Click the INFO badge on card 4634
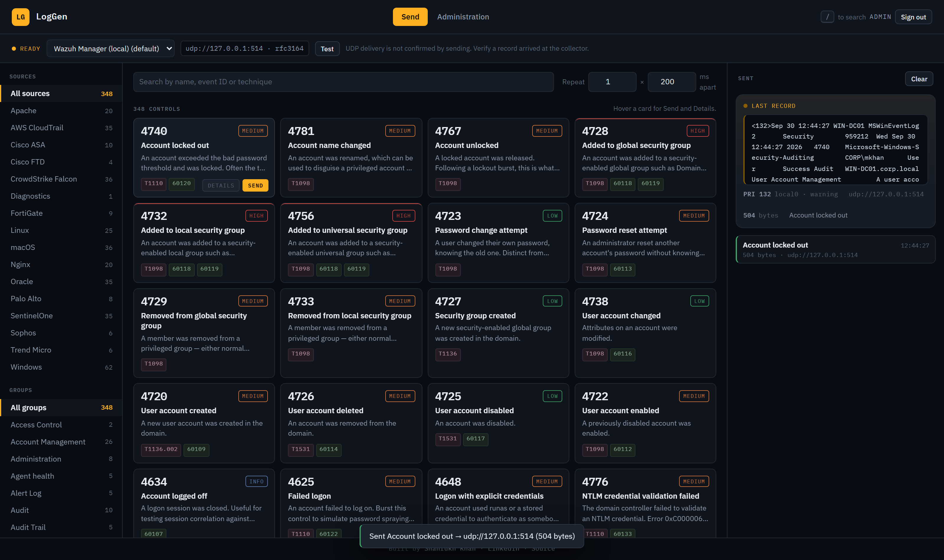 [256, 481]
